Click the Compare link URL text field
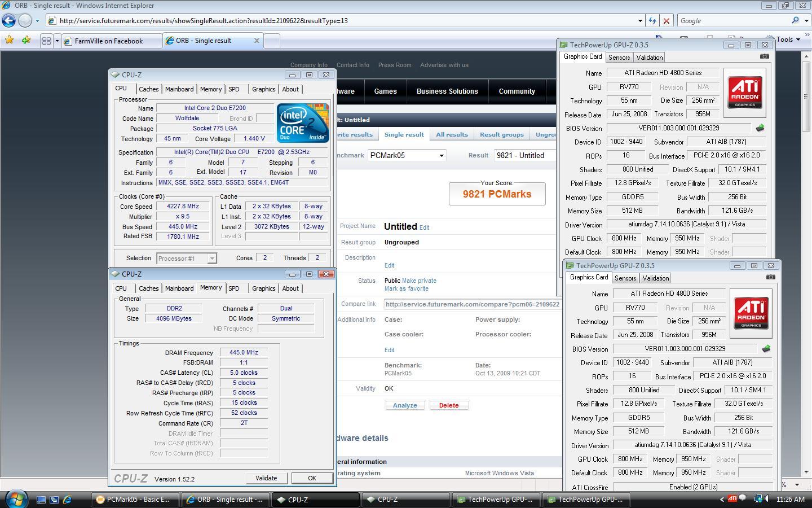The height and width of the screenshot is (508, 812). [x=473, y=304]
